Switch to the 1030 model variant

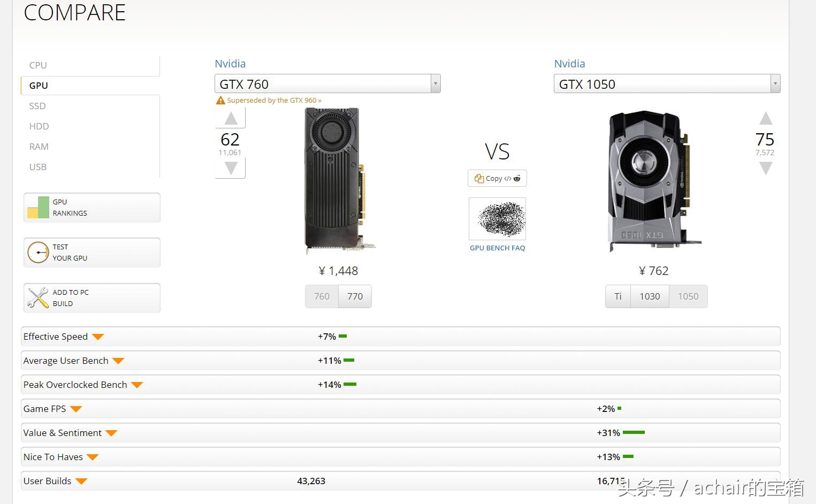650,296
